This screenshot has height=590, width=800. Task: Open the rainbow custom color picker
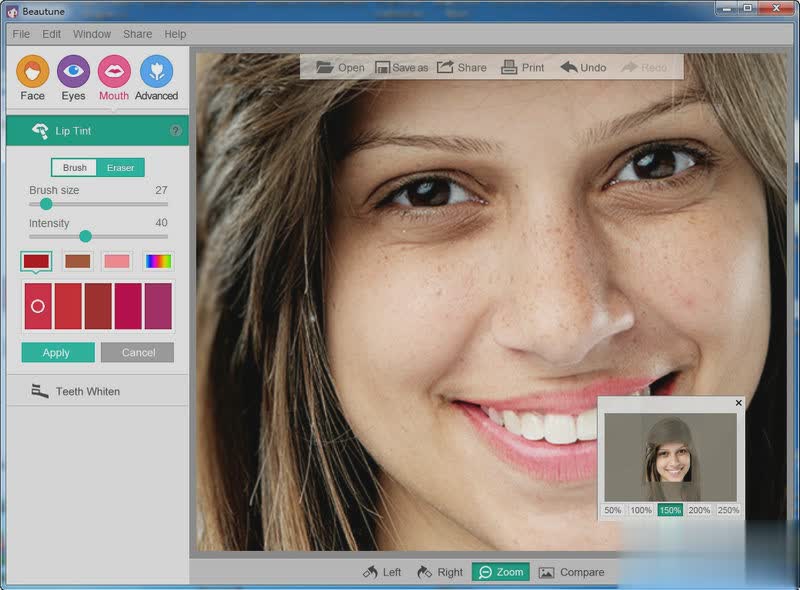158,261
